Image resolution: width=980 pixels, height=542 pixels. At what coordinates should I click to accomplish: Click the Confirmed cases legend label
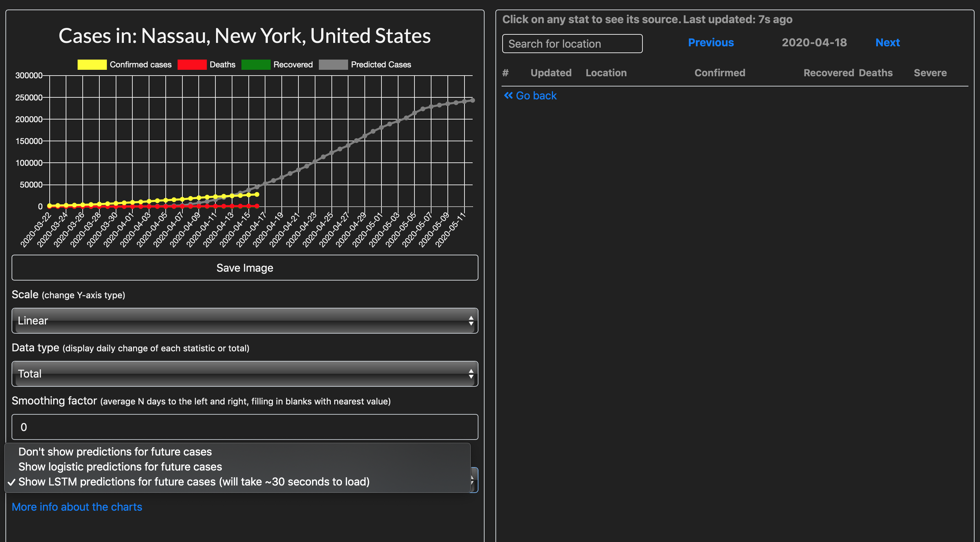pyautogui.click(x=141, y=65)
